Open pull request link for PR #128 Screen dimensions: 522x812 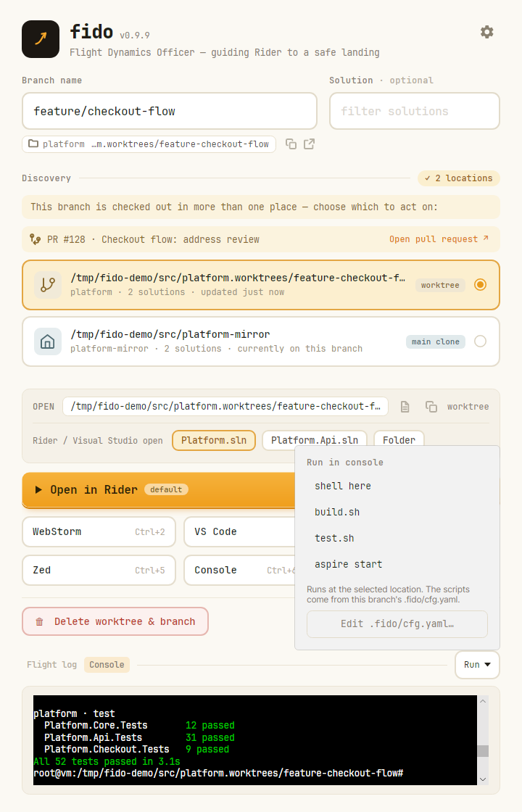pos(439,239)
